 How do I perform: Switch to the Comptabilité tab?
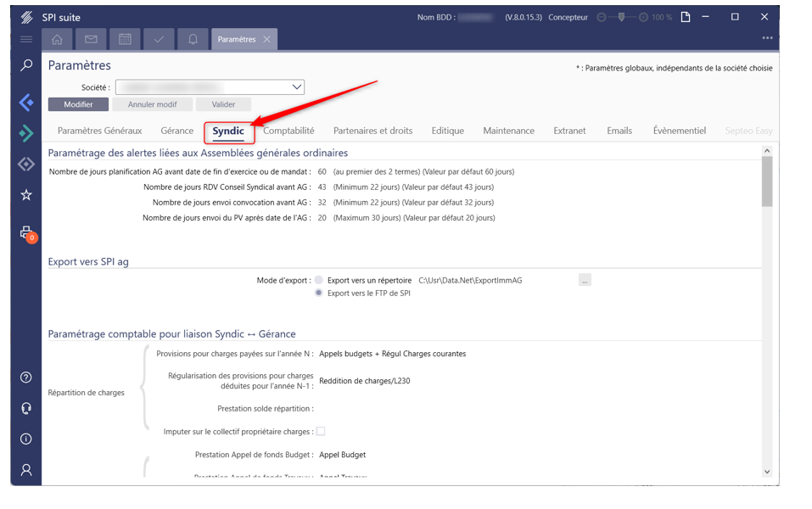coord(288,131)
